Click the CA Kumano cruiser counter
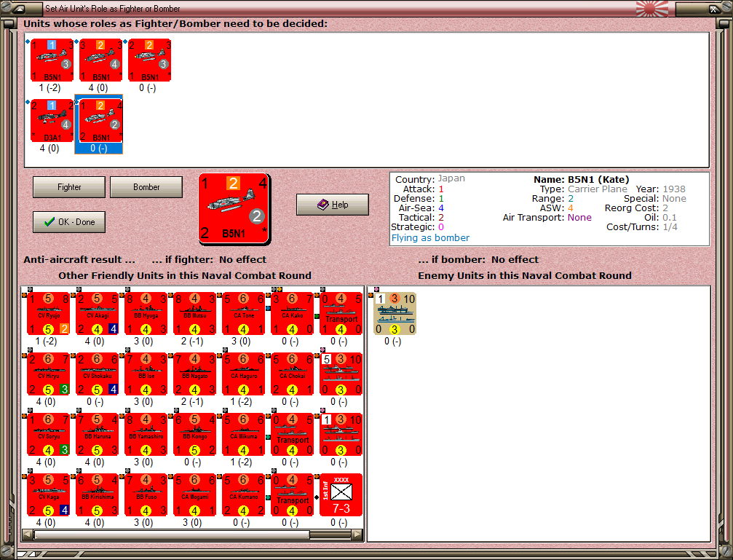 click(244, 494)
